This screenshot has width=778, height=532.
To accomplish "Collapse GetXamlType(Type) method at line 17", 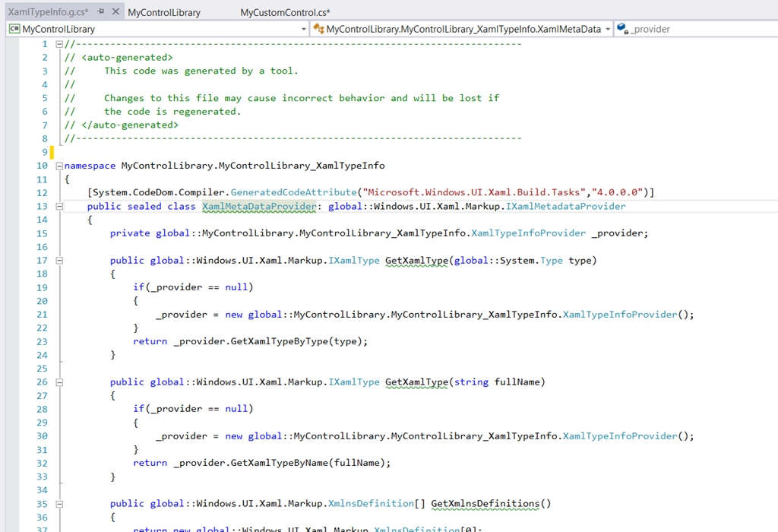I will tap(59, 260).
